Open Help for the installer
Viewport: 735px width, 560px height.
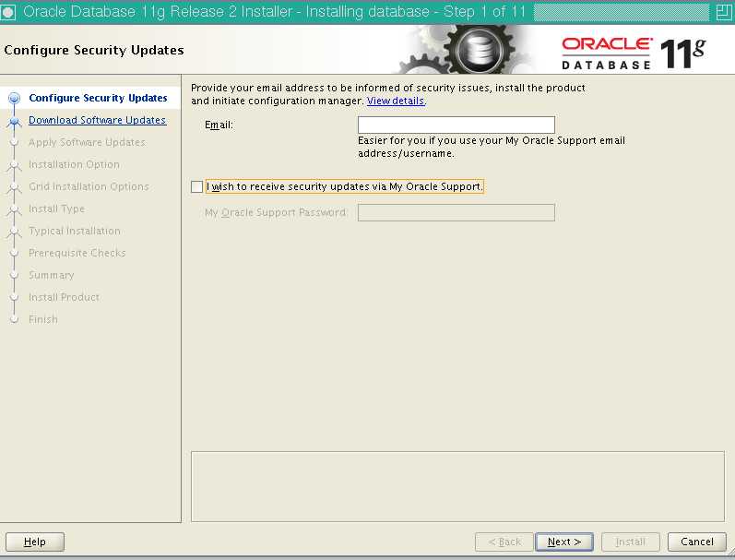[35, 542]
